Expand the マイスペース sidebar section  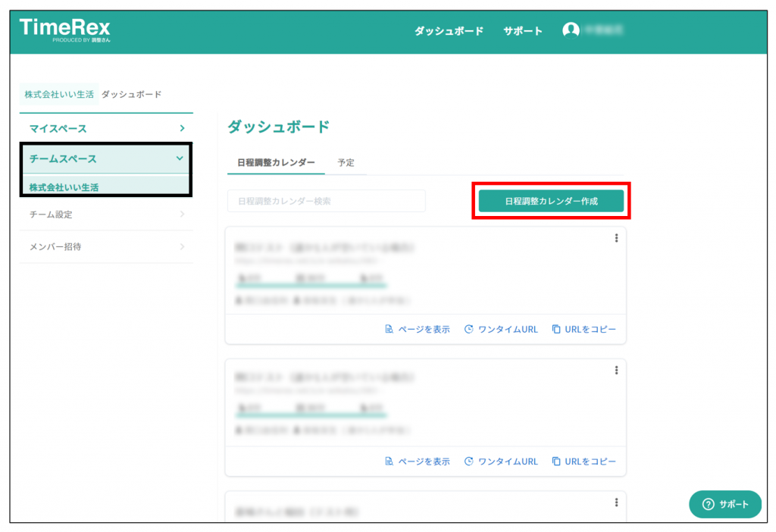(x=106, y=129)
